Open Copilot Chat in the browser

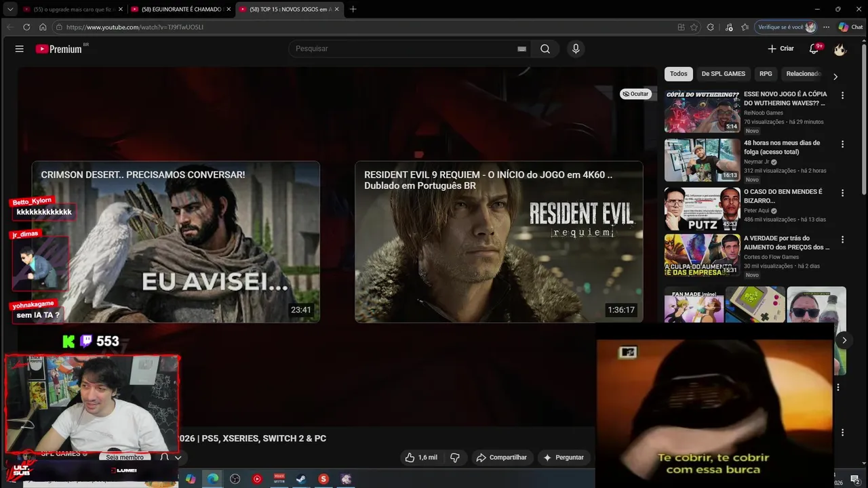pos(850,27)
